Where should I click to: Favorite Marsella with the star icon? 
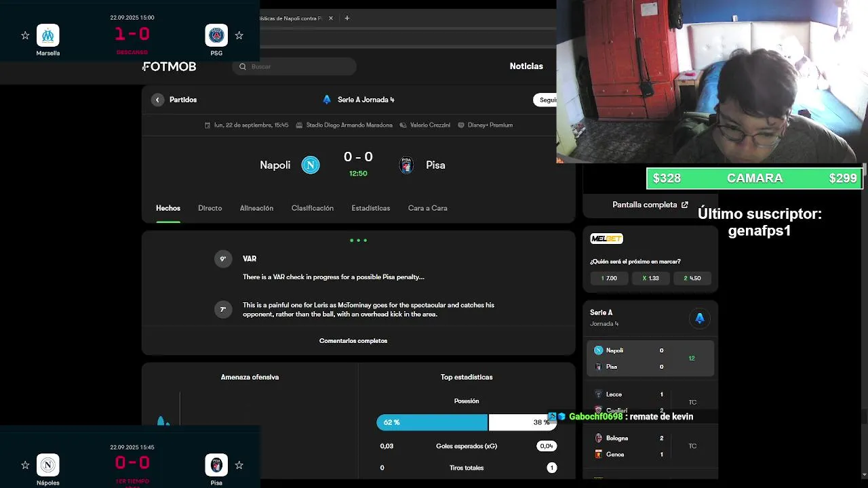pyautogui.click(x=25, y=35)
